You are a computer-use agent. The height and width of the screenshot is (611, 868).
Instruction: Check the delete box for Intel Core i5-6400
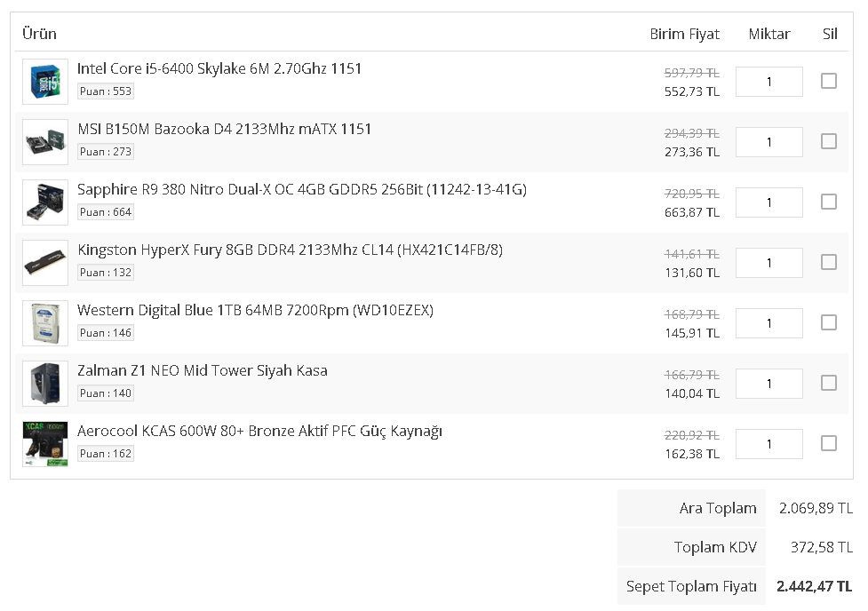point(829,81)
